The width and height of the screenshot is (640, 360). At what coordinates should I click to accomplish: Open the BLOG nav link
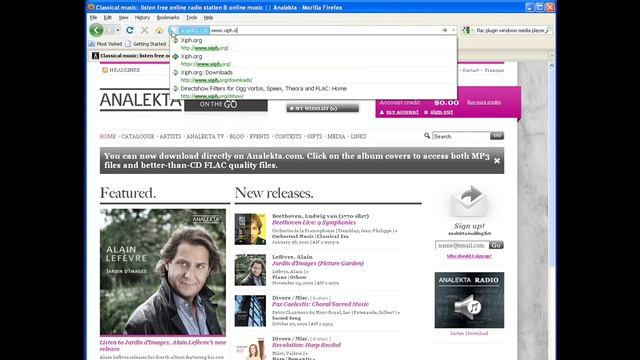[237, 136]
